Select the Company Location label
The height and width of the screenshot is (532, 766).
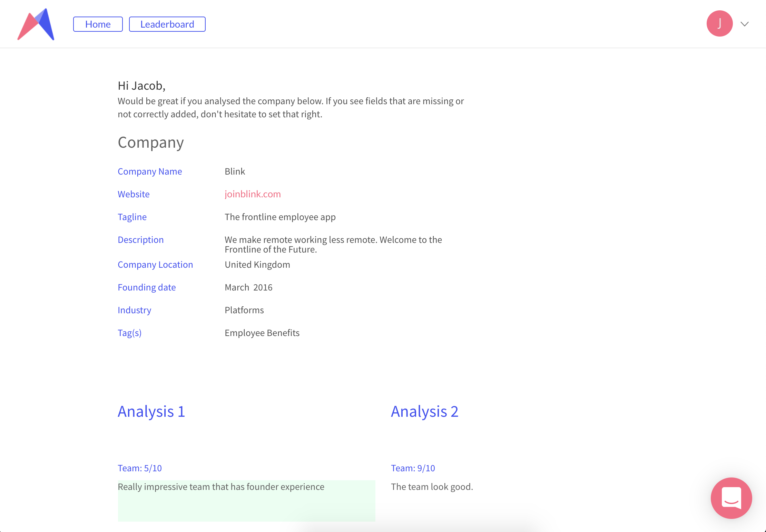click(155, 265)
